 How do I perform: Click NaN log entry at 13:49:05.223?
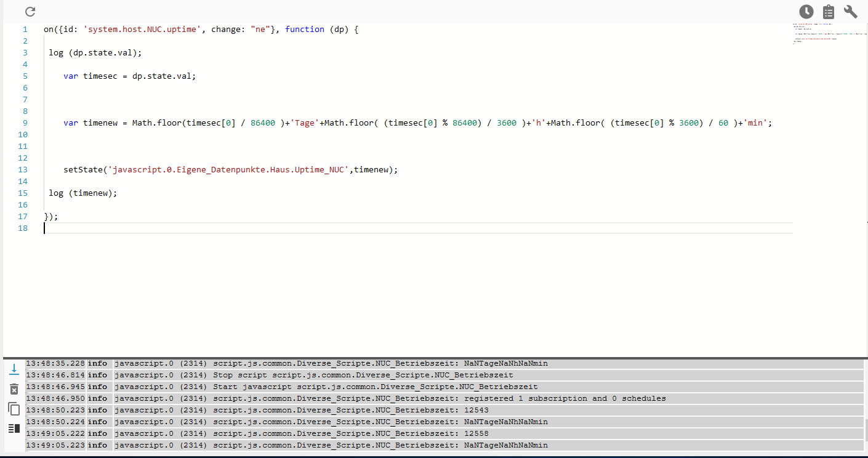point(444,445)
